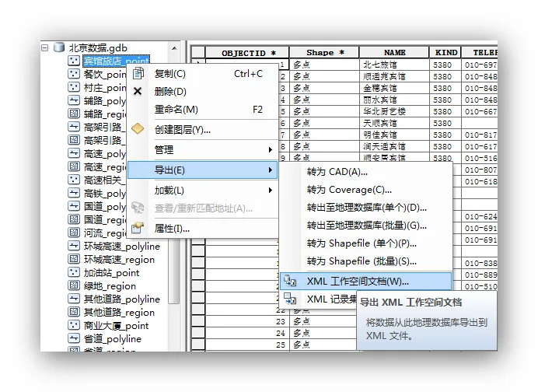Click the 其他道路_polyline line icon
Viewport: 538px width, 392px height.
pos(74,299)
